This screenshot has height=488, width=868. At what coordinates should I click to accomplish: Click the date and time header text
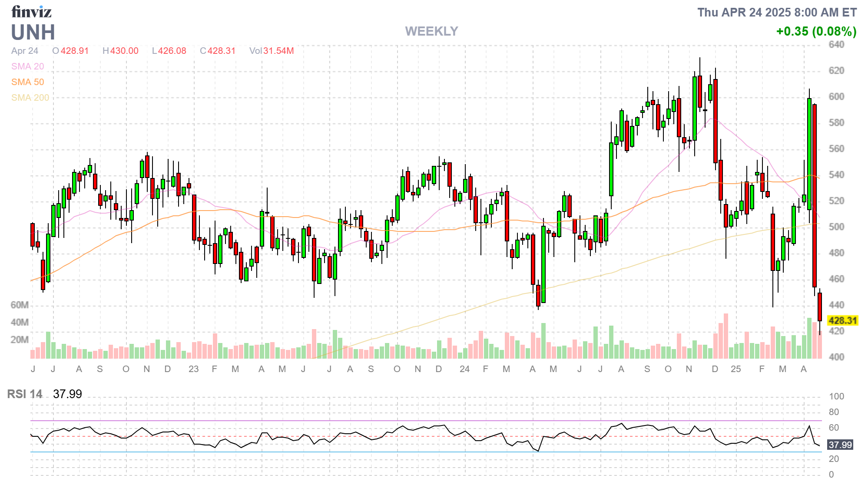[777, 13]
